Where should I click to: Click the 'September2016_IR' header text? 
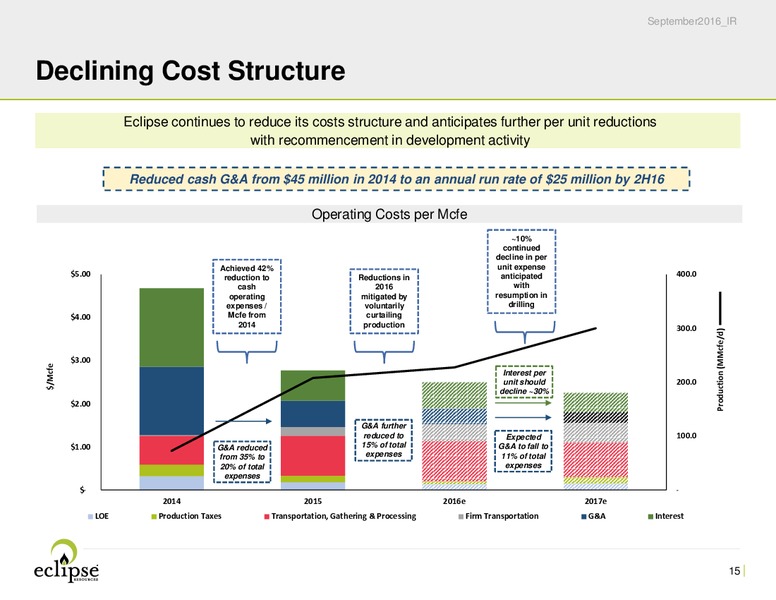point(692,21)
